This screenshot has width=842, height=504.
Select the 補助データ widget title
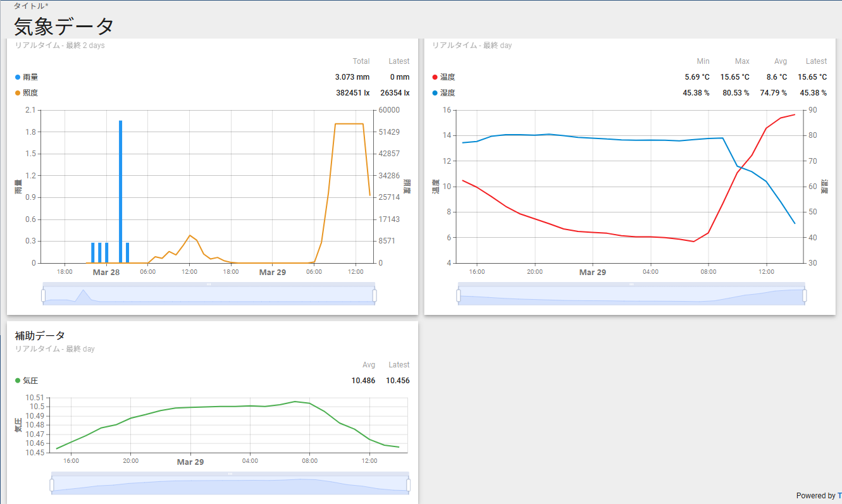point(40,335)
